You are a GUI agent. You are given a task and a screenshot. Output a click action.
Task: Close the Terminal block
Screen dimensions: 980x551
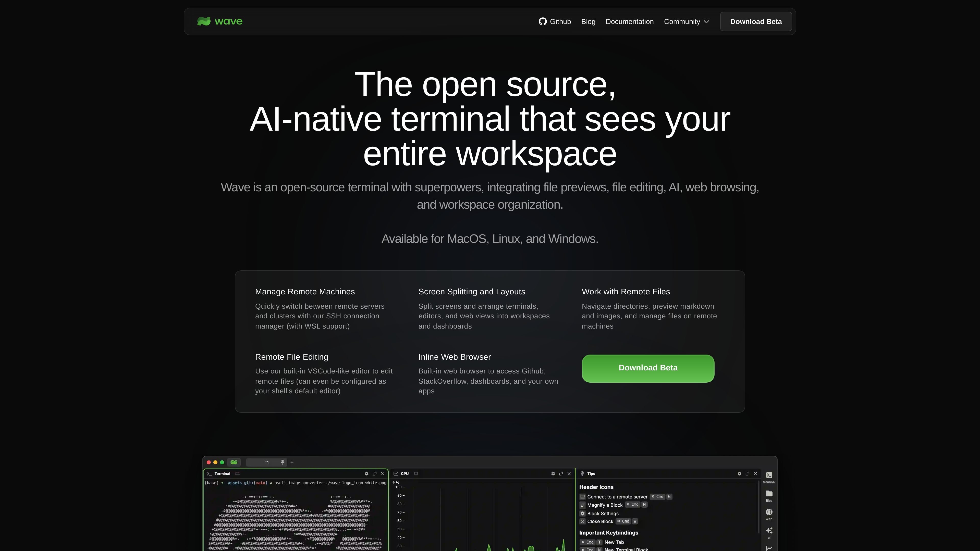click(x=383, y=473)
